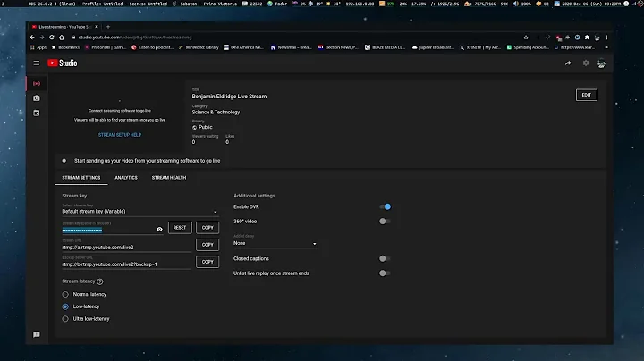Open the One America News bookmark
This screenshot has height=361, width=644.
pyautogui.click(x=243, y=47)
